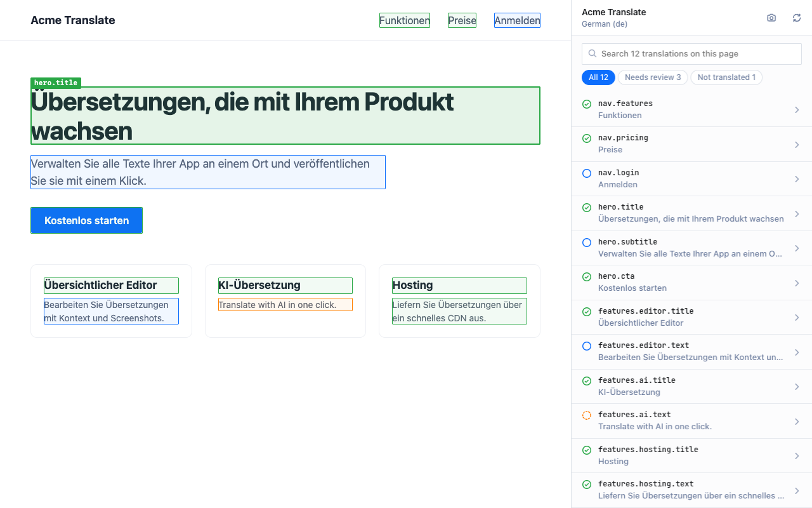Image resolution: width=812 pixels, height=508 pixels.
Task: Click the Acme Translate site logo text
Action: click(x=73, y=20)
